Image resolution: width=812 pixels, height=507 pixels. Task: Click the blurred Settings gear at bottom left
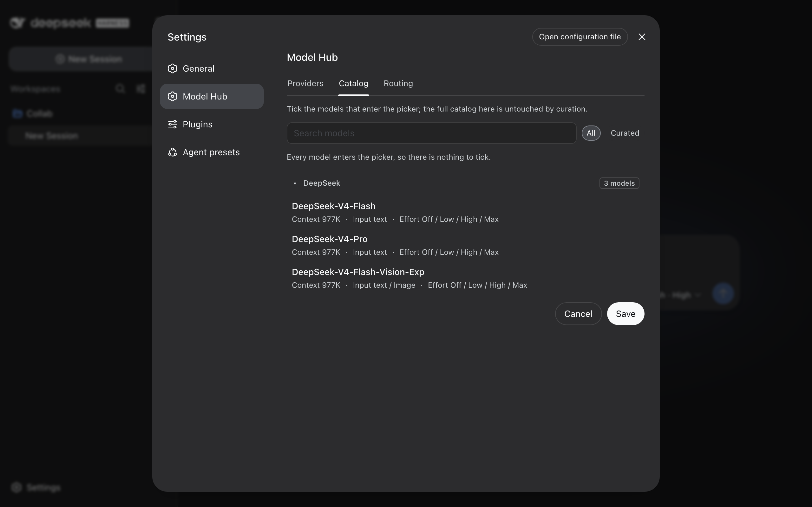pyautogui.click(x=16, y=487)
